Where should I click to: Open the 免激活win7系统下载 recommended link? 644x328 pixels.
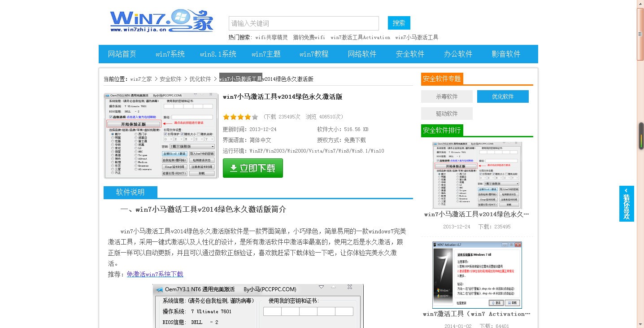155,274
